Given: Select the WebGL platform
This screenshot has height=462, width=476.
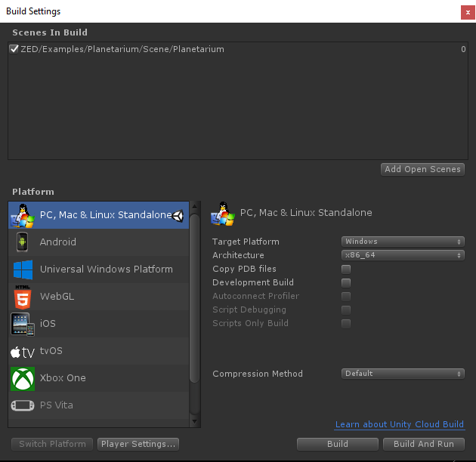Looking at the screenshot, I should click(x=99, y=297).
